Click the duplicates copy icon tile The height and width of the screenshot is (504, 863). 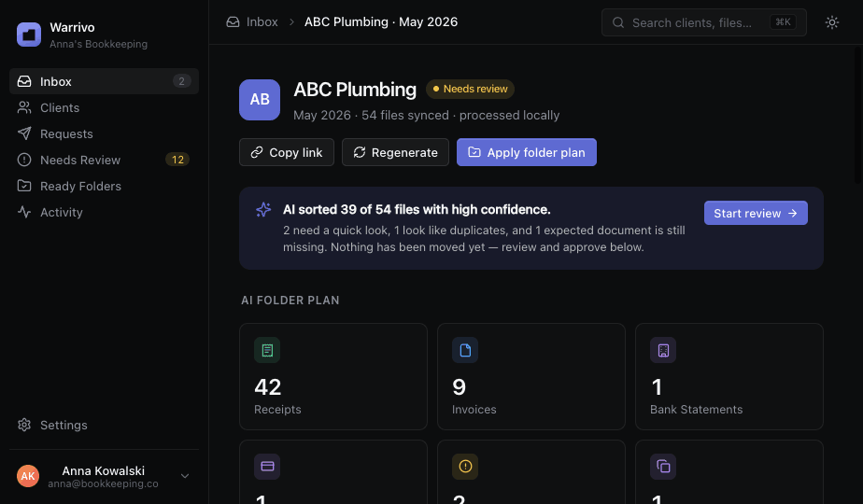663,467
